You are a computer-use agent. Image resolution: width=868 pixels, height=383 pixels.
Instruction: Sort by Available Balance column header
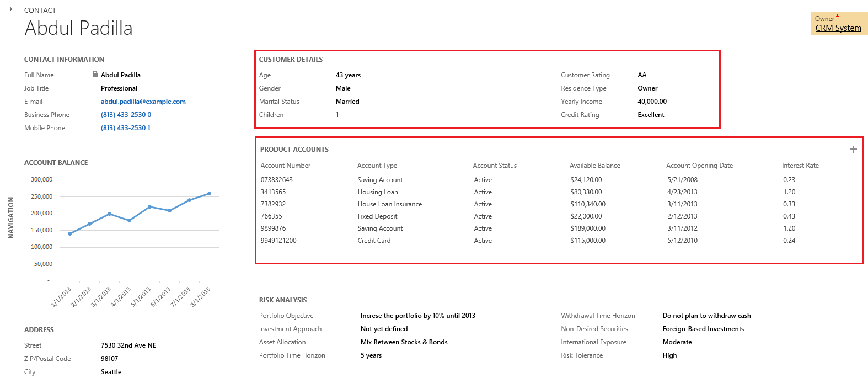tap(594, 166)
